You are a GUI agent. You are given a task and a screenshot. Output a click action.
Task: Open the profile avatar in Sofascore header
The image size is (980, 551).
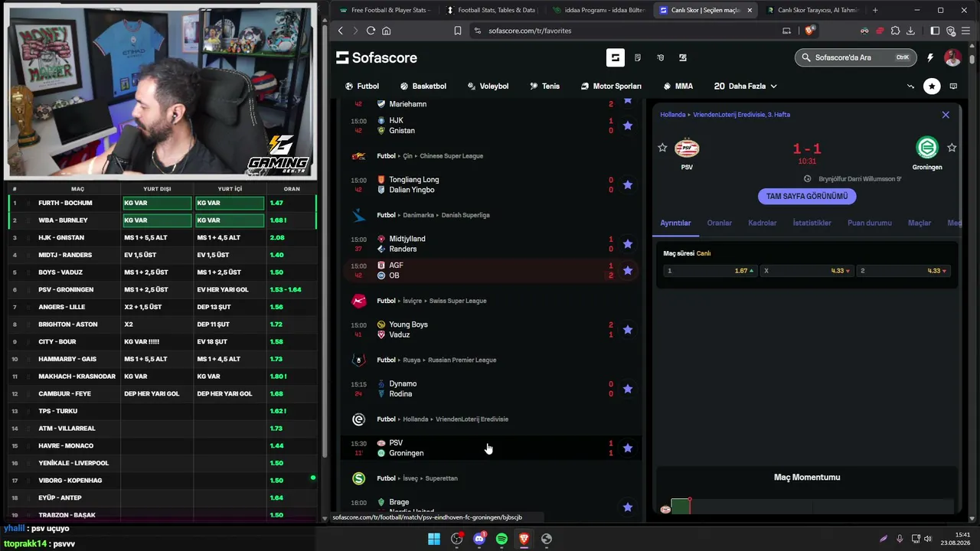click(952, 57)
